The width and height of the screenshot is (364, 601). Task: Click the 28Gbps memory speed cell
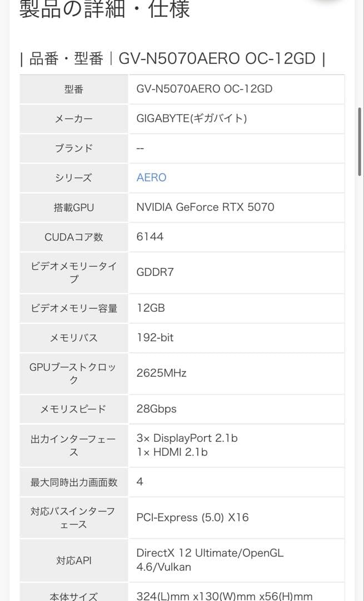(x=154, y=408)
